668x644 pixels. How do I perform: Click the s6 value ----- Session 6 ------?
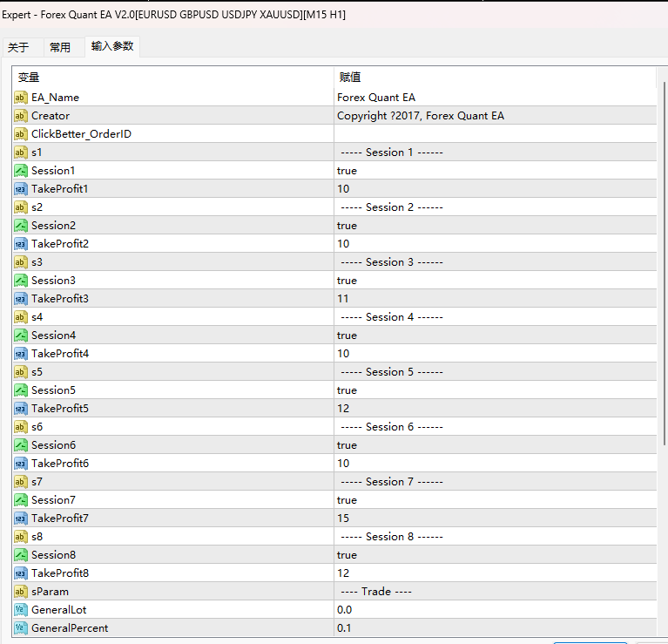click(x=392, y=427)
